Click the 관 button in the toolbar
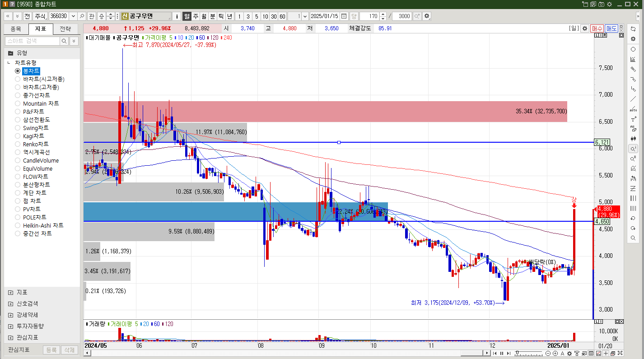The width and height of the screenshot is (644, 359). coord(92,16)
